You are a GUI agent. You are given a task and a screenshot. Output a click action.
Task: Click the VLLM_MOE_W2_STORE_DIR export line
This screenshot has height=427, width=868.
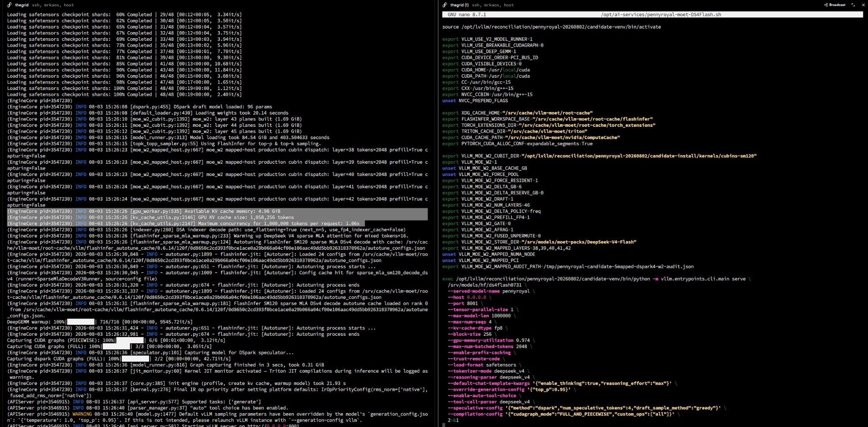539,242
